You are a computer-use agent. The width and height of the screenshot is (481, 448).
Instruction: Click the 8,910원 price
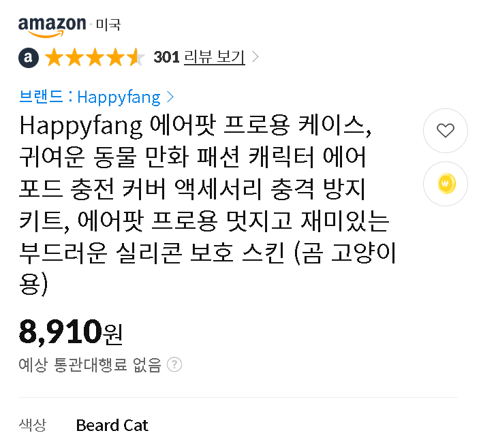tap(71, 332)
